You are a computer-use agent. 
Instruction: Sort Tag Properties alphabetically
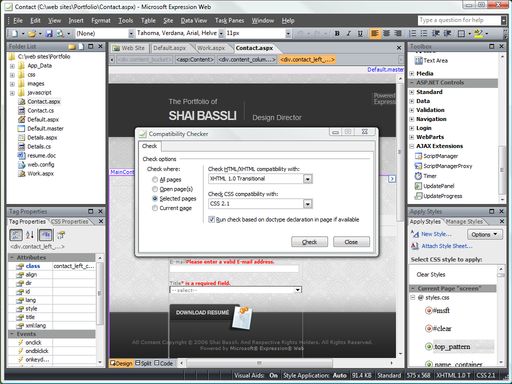coord(30,235)
